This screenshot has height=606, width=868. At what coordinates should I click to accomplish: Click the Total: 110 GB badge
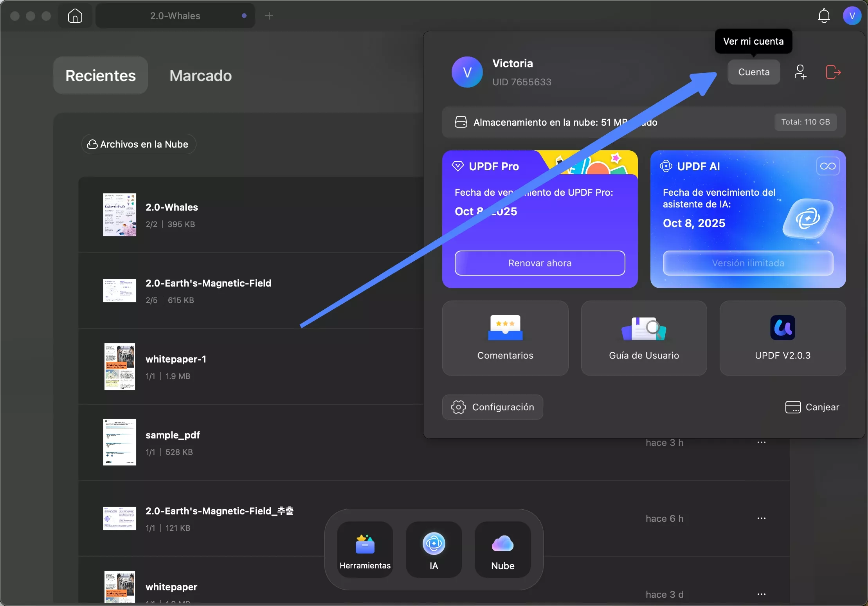pyautogui.click(x=806, y=122)
